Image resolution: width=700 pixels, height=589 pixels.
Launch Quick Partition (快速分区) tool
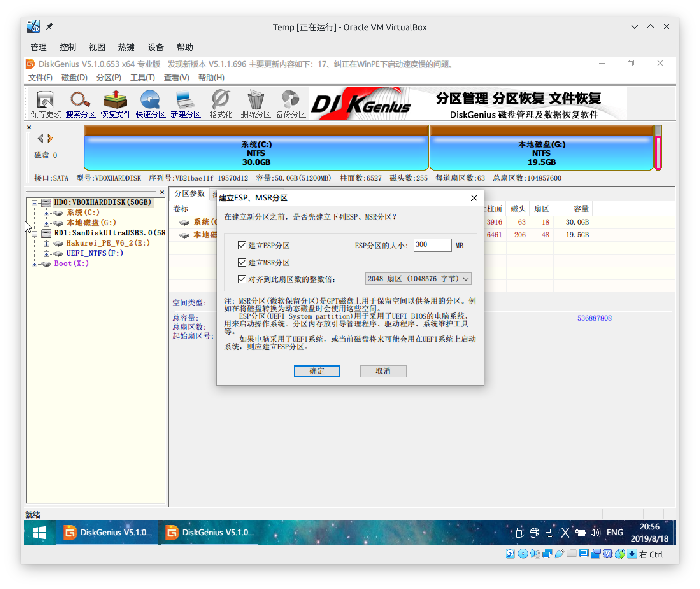pyautogui.click(x=151, y=104)
